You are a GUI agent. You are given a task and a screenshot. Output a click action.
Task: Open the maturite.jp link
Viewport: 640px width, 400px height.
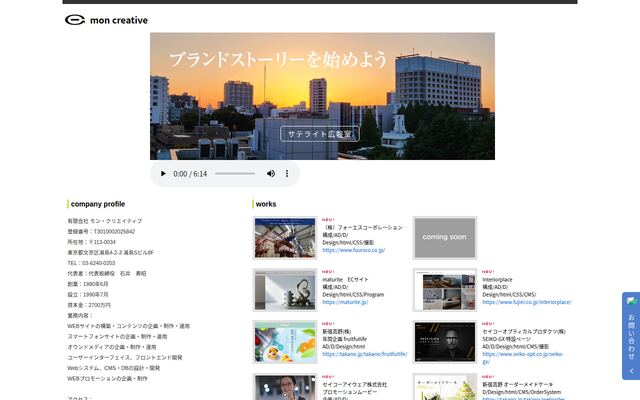click(345, 302)
